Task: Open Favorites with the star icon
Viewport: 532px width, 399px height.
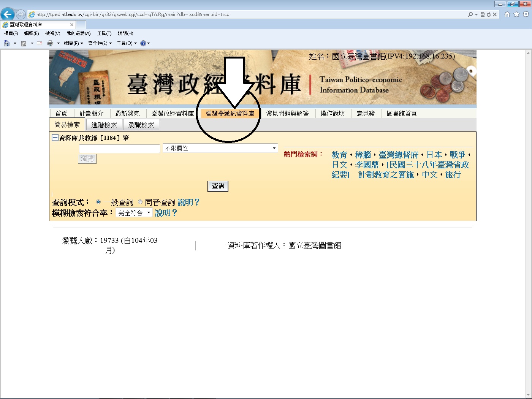Action: pos(516,14)
